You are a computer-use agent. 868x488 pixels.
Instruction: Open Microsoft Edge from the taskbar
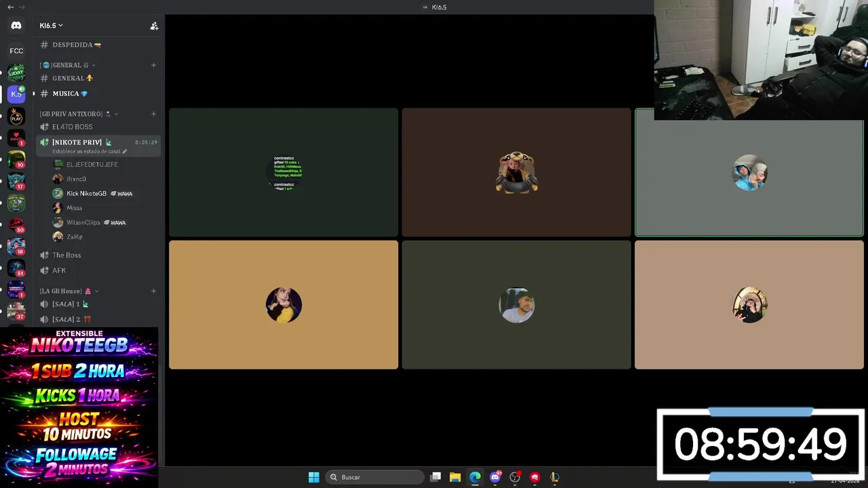pyautogui.click(x=475, y=477)
